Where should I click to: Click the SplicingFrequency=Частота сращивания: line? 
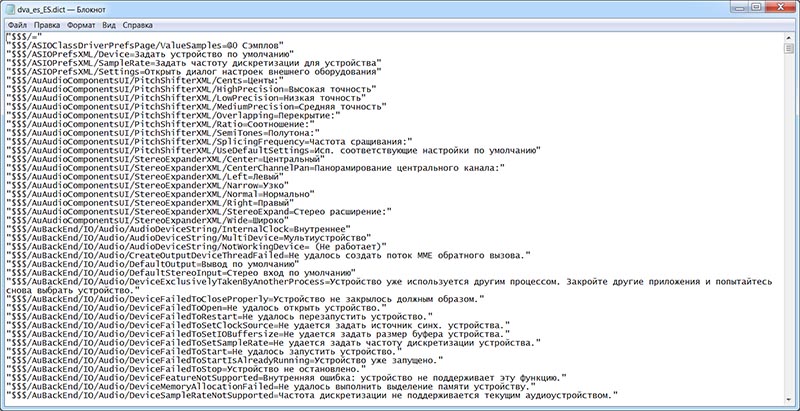(209, 142)
